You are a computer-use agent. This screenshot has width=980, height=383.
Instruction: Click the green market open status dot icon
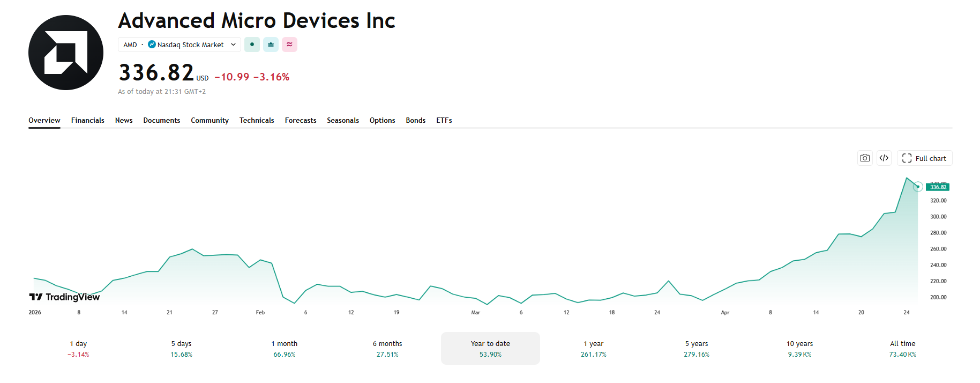pyautogui.click(x=252, y=45)
